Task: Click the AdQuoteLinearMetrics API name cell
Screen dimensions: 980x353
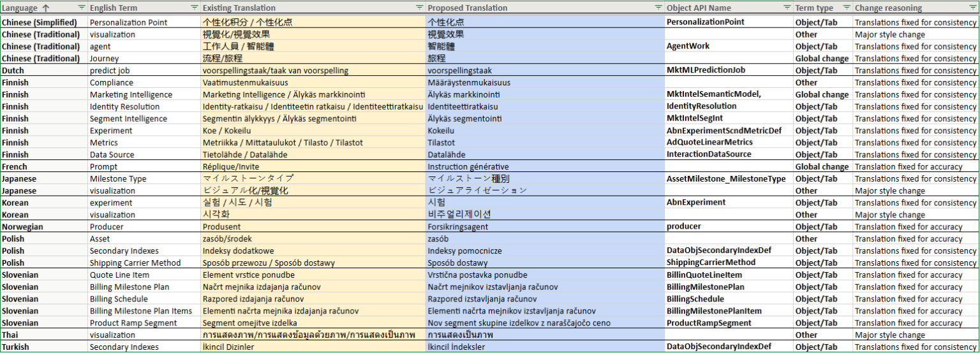Action: (729, 143)
